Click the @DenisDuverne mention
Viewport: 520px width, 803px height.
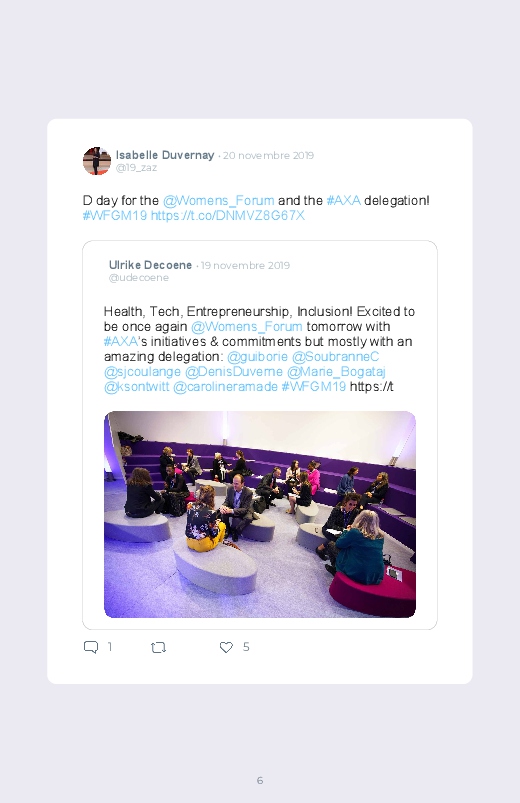tap(234, 371)
